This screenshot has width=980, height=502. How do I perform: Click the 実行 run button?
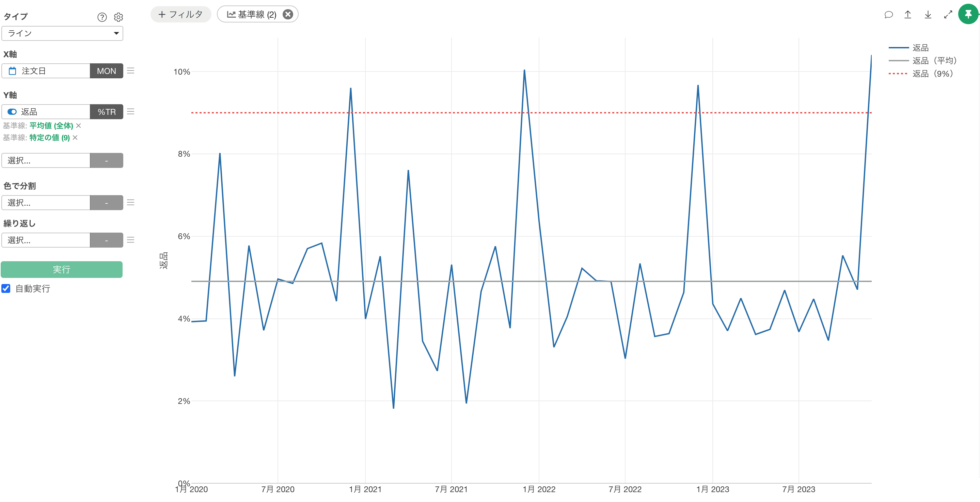pos(62,269)
